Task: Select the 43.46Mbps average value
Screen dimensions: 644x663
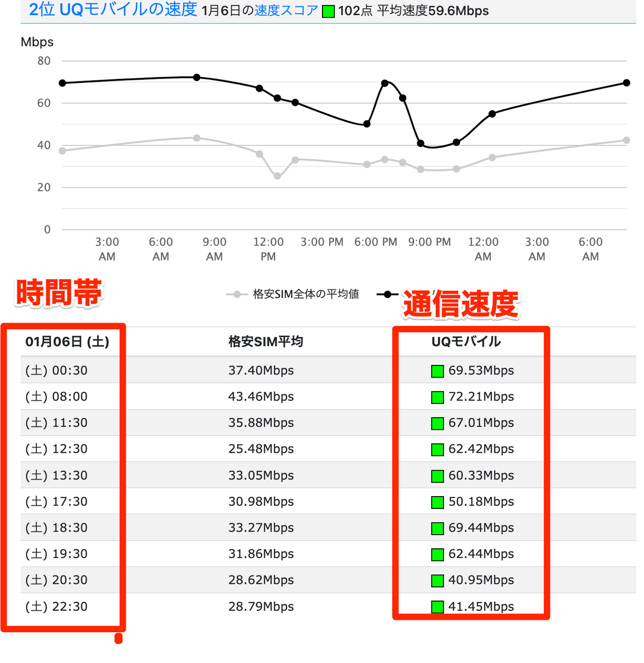Action: click(x=261, y=397)
